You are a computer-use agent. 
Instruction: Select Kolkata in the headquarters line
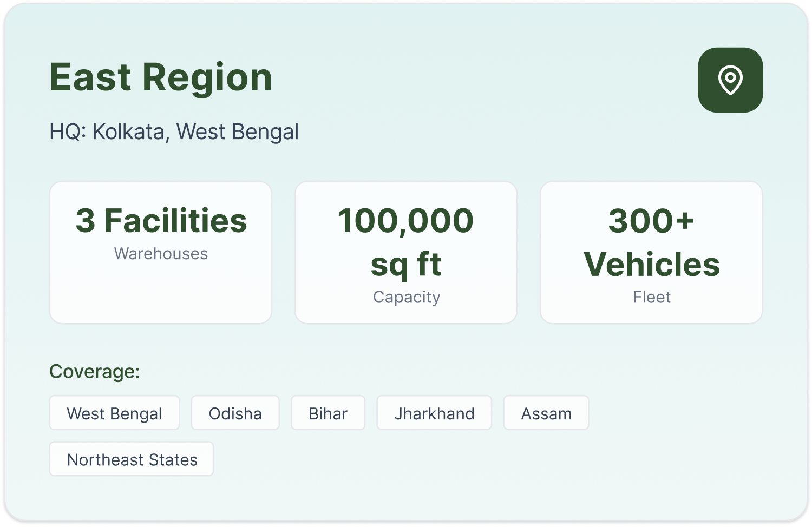129,131
